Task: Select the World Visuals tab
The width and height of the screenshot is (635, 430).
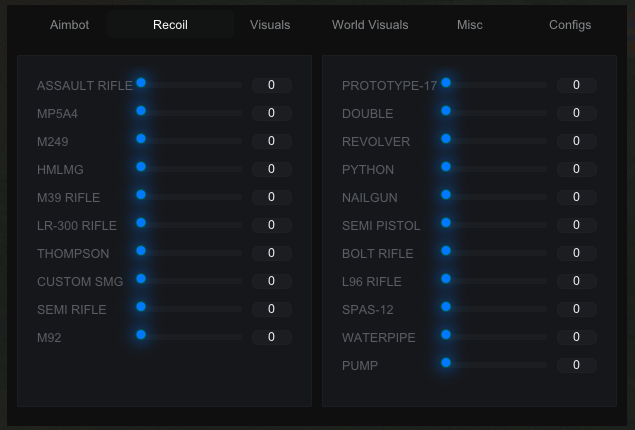Action: pos(370,25)
